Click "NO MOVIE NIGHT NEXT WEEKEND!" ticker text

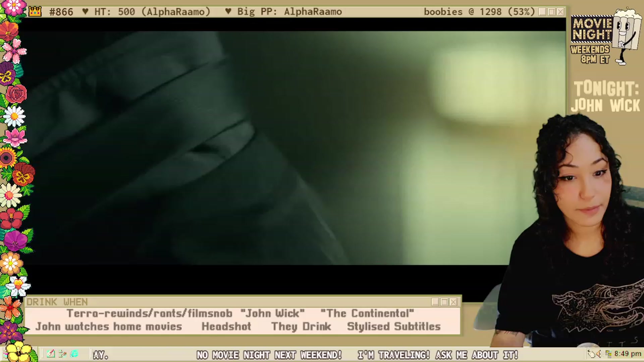click(x=269, y=355)
